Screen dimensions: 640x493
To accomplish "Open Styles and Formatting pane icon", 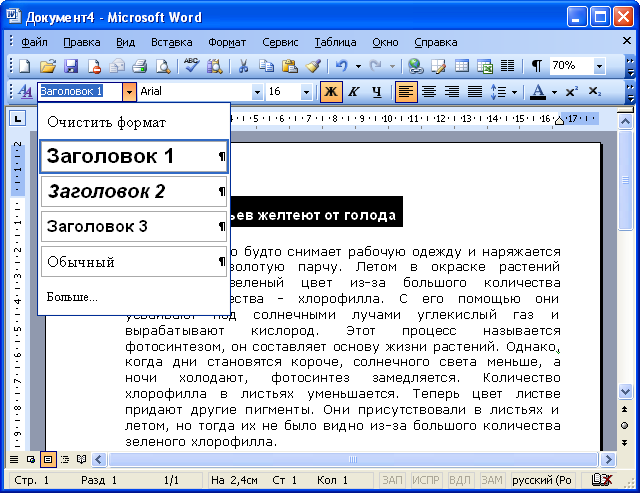I will pos(25,92).
